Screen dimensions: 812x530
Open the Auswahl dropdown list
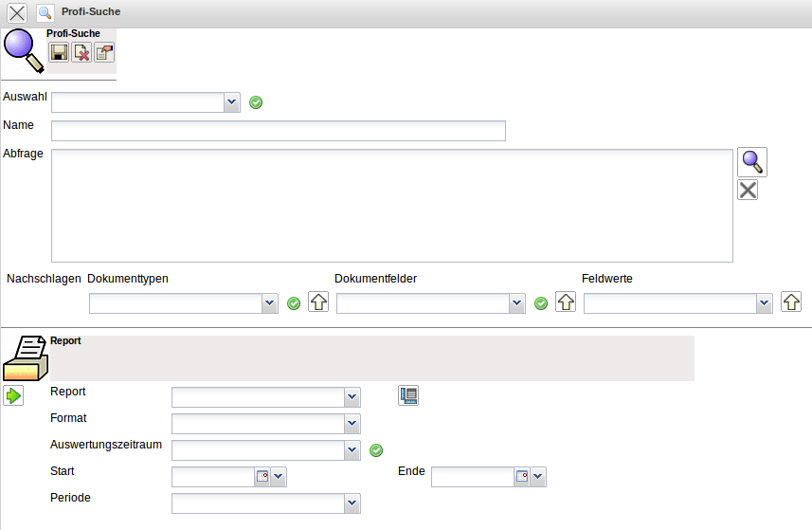pos(232,102)
